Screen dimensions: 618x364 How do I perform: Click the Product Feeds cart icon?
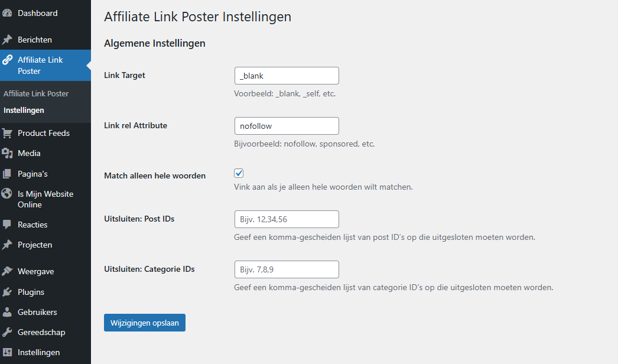(x=6, y=134)
